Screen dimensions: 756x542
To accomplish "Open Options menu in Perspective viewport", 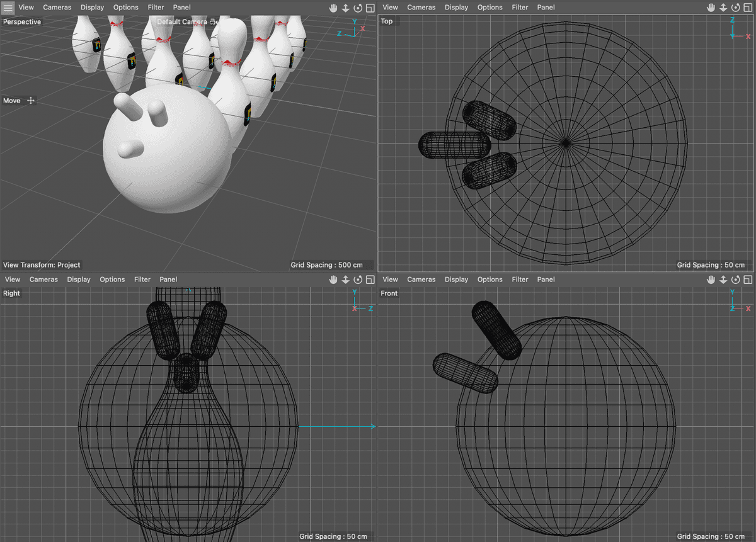I will (x=126, y=8).
